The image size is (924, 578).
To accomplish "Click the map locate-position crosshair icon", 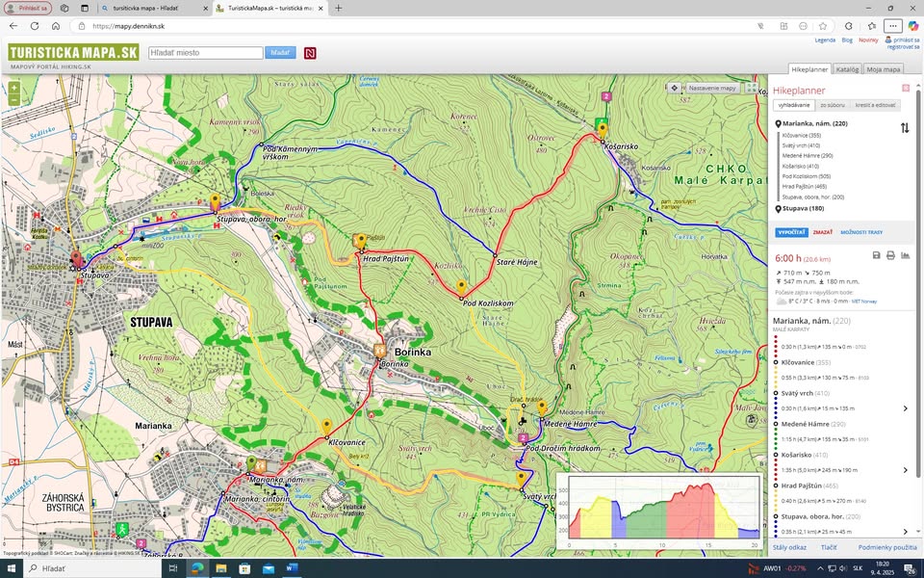I will click(x=675, y=88).
